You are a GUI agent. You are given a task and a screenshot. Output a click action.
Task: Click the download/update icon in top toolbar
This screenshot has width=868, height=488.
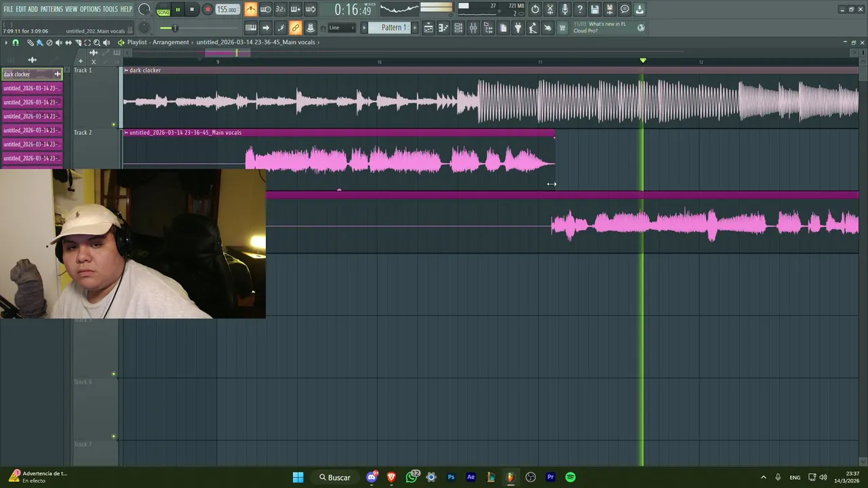[x=639, y=9]
